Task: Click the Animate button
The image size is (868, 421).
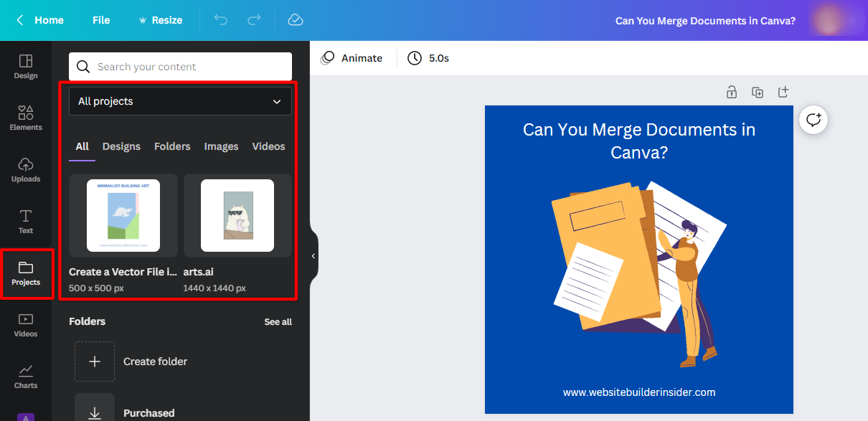Action: 352,58
